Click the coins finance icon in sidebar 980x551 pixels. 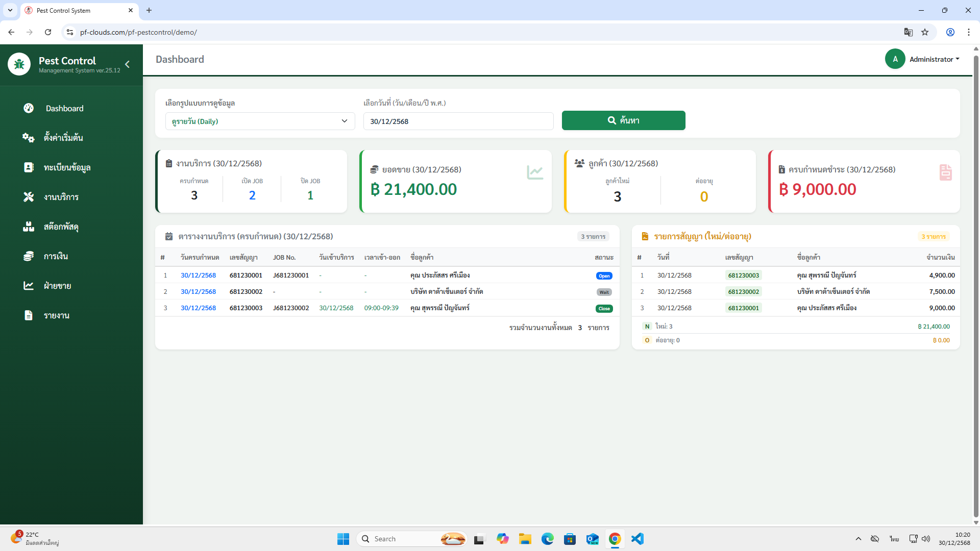coord(29,256)
